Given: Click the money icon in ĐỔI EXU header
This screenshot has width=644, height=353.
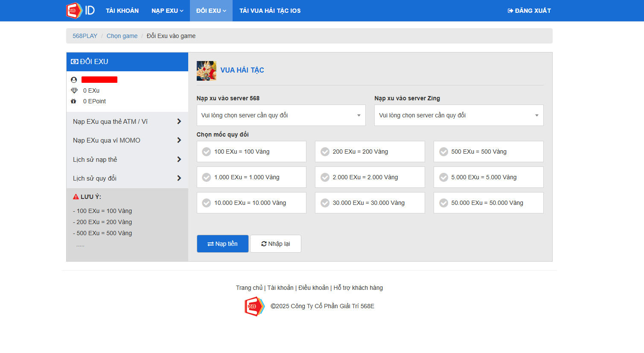Looking at the screenshot, I should pos(75,61).
